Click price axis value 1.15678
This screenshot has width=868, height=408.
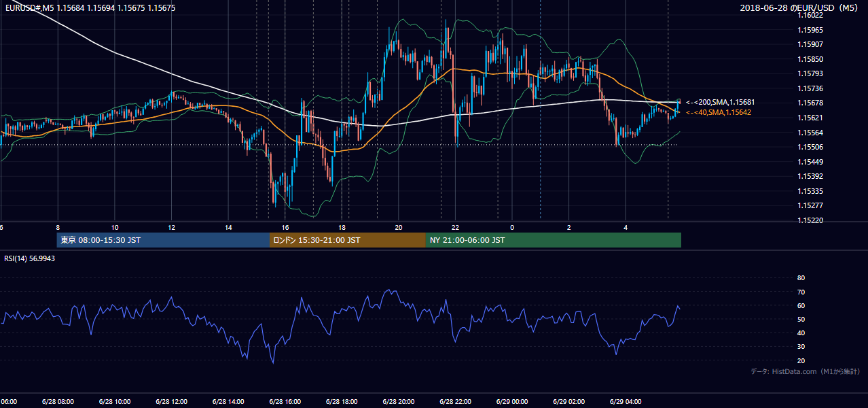coord(811,103)
